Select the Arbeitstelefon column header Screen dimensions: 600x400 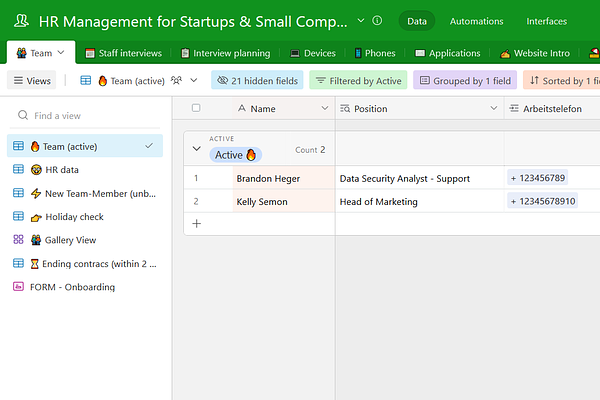[552, 109]
